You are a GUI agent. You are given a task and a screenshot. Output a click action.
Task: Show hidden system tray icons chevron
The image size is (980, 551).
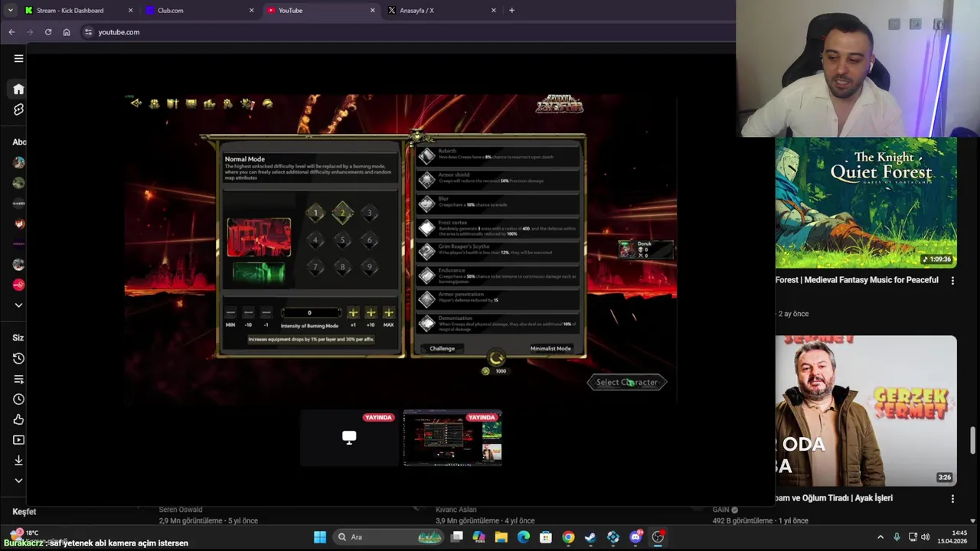click(x=880, y=537)
